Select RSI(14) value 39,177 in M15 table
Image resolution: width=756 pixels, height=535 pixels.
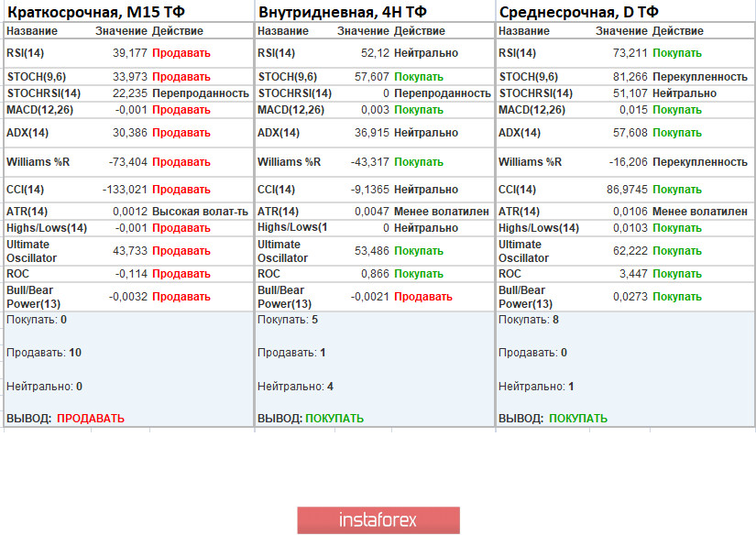(x=128, y=53)
